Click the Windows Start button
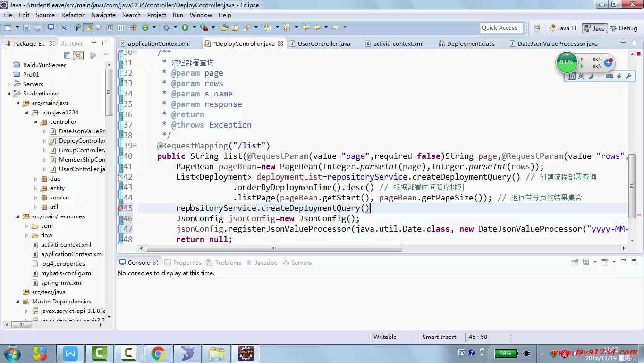 pyautogui.click(x=13, y=354)
